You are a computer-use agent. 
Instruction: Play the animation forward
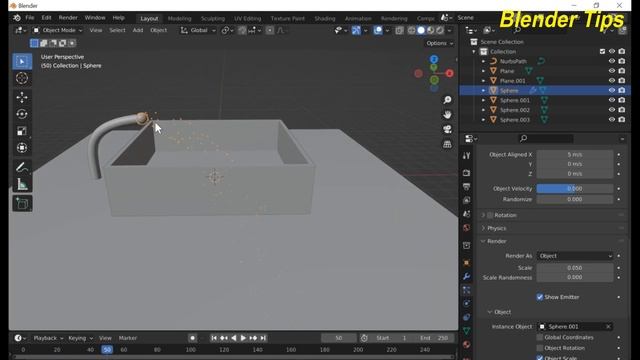[243, 338]
